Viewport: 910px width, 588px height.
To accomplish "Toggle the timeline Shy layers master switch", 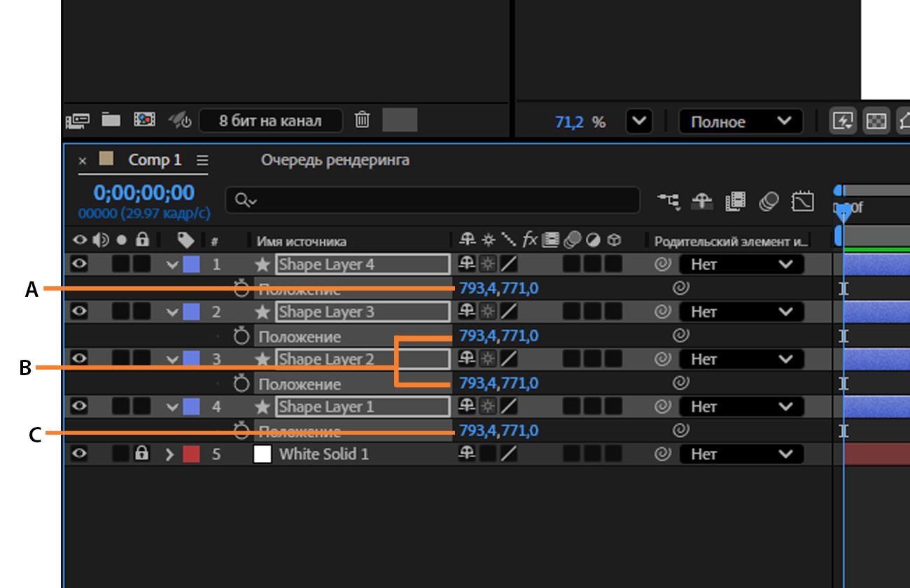I will (x=702, y=202).
